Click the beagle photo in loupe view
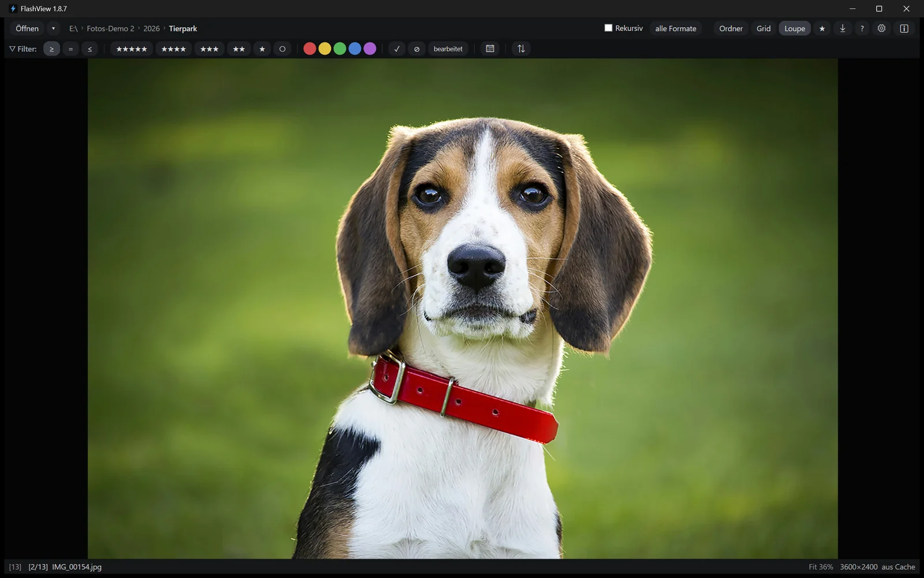Viewport: 924px width, 578px height. point(463,309)
